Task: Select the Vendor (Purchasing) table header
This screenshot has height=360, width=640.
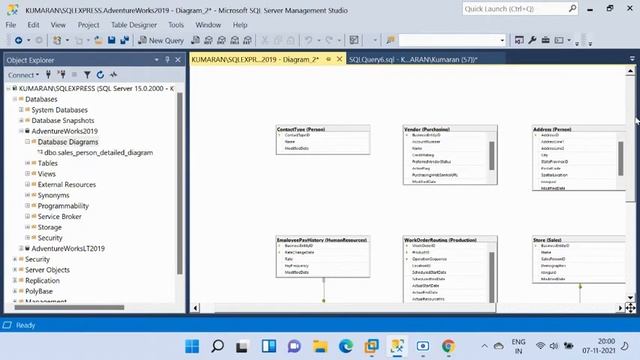Action: (450, 129)
